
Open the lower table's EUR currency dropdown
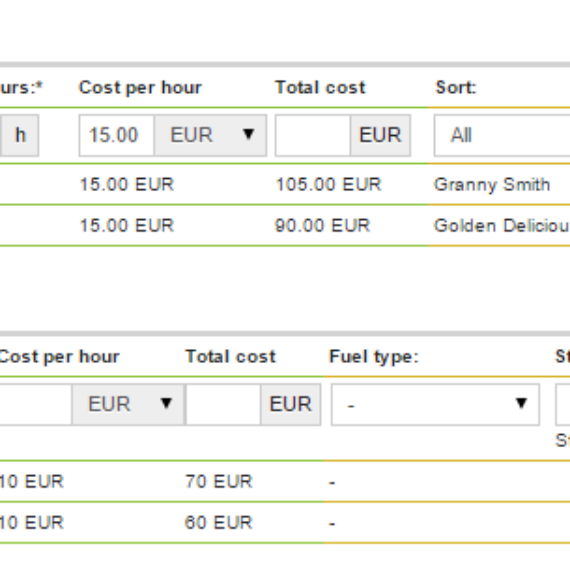[x=128, y=404]
